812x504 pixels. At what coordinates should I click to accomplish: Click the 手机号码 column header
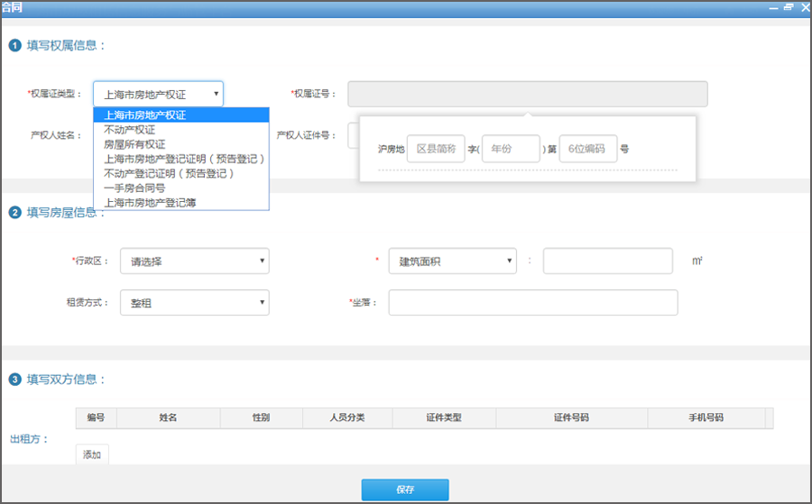coord(706,417)
